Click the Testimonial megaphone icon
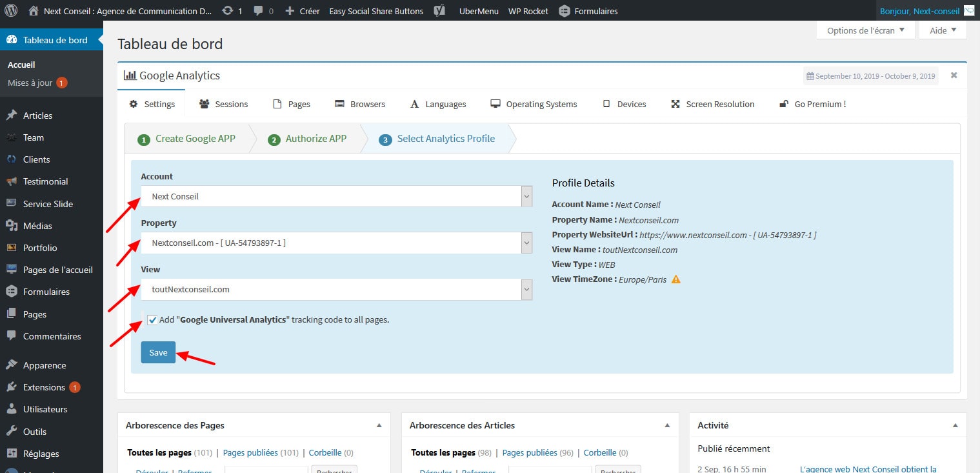Screen dimensions: 980x473 point(12,181)
